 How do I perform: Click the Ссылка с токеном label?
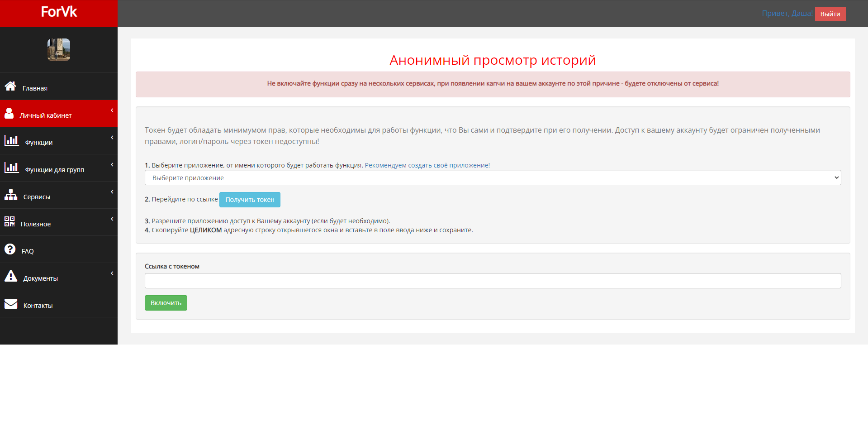[x=172, y=266]
